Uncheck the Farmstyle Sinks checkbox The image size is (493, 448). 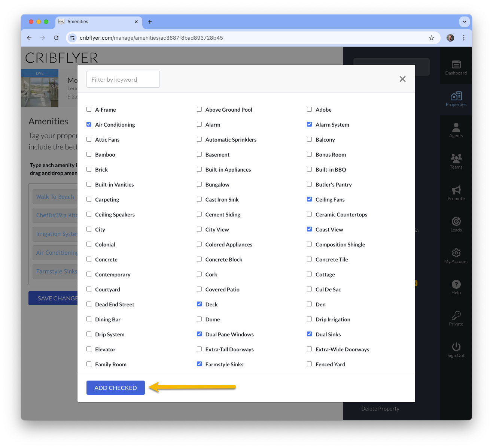pyautogui.click(x=199, y=364)
